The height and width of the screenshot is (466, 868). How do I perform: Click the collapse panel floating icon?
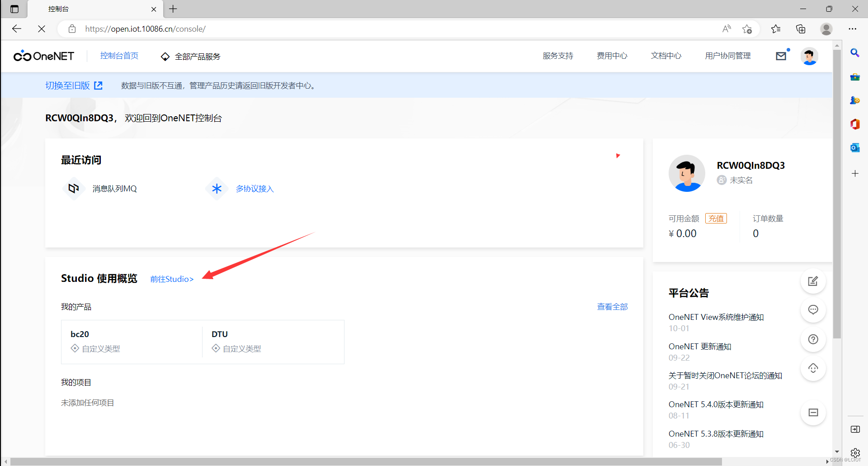pyautogui.click(x=813, y=413)
